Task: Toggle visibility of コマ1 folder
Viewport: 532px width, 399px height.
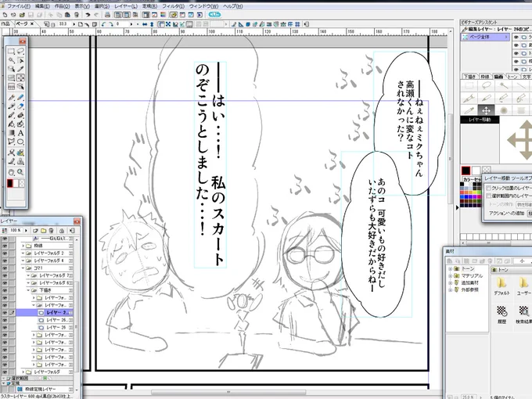Action: (x=5, y=268)
